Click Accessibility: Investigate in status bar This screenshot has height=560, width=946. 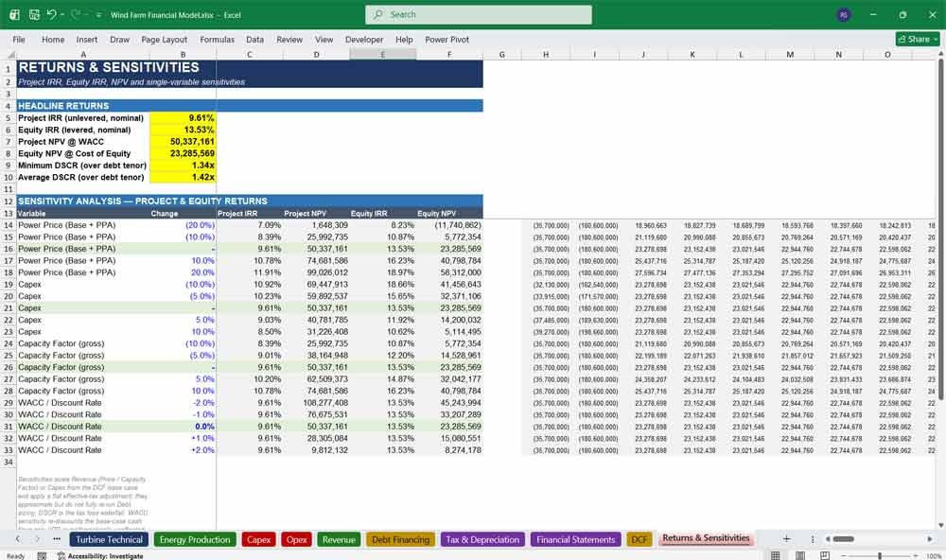100,556
